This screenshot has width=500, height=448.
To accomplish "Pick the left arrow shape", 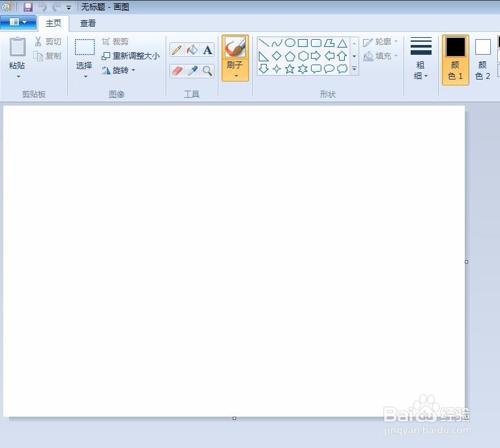I will click(329, 56).
